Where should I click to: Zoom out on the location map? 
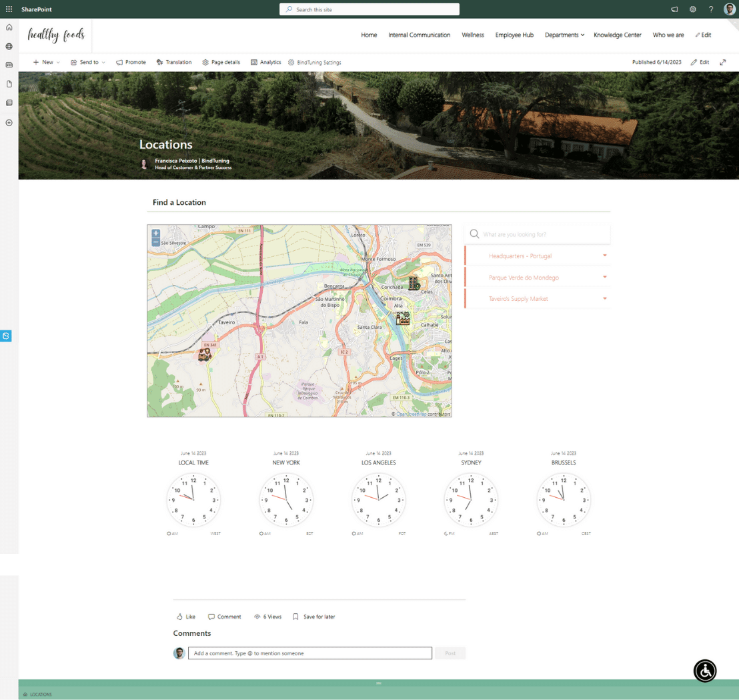point(156,242)
